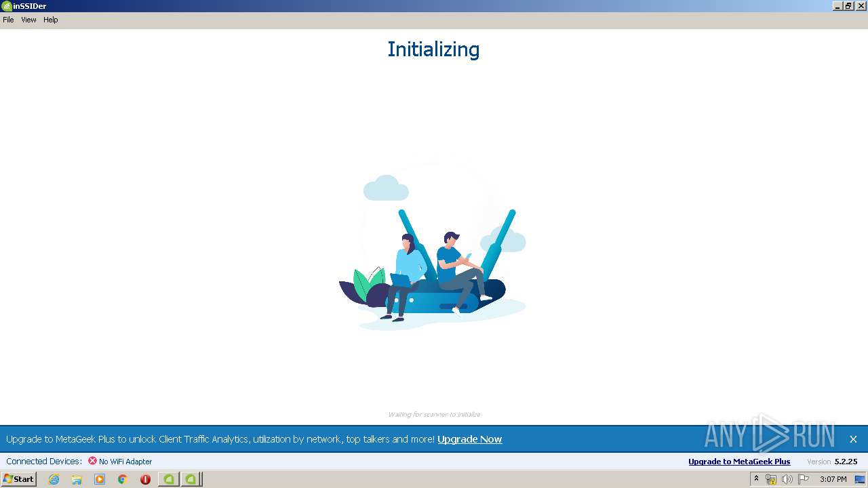This screenshot has width=868, height=488.
Task: Click the Upgrade Now link in banner
Action: pos(469,439)
